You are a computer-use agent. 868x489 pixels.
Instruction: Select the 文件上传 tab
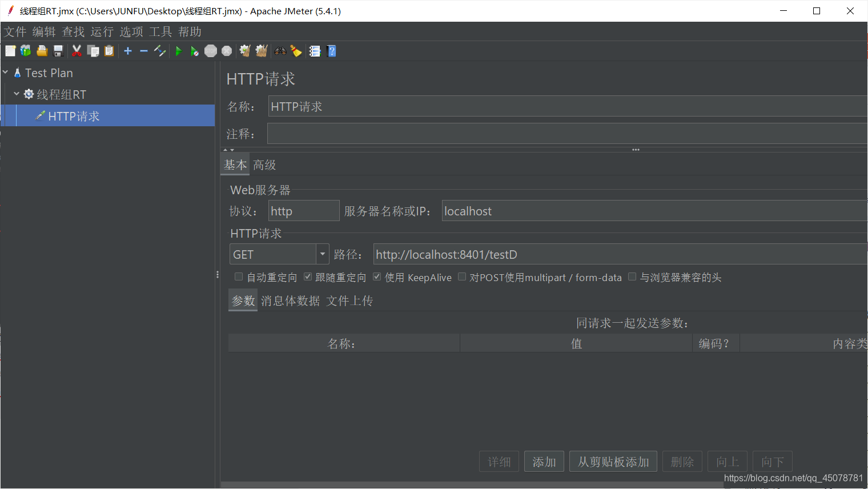349,300
